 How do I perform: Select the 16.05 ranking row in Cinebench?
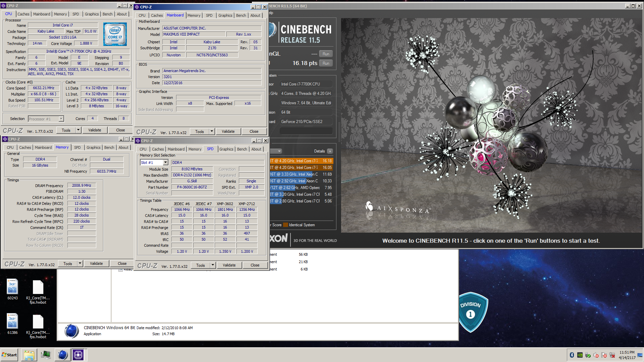coord(301,168)
